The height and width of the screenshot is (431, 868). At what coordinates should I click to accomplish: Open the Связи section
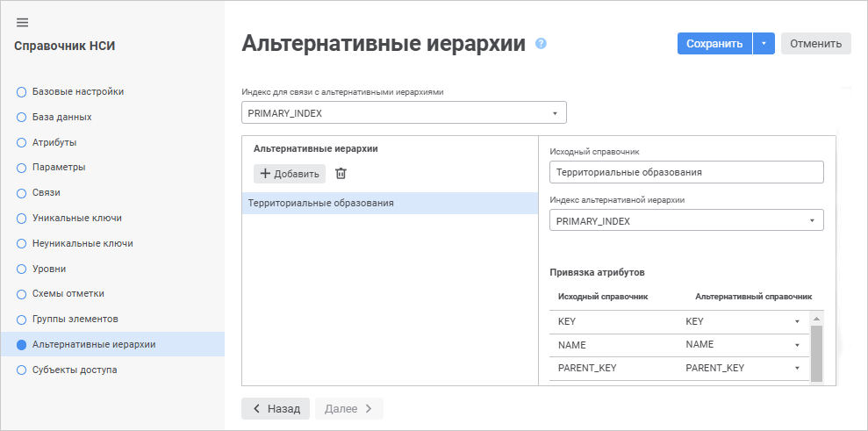(x=46, y=192)
